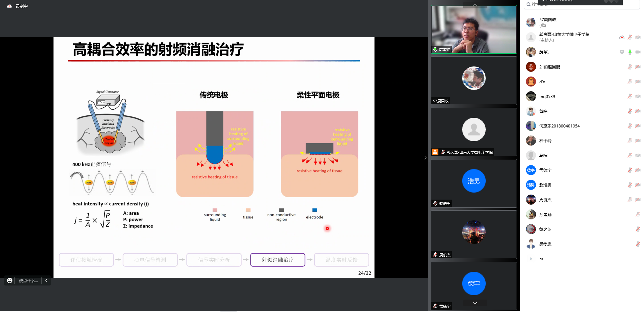This screenshot has height=312, width=644.
Task: Click the 说点什么... chat field
Action: click(x=29, y=280)
